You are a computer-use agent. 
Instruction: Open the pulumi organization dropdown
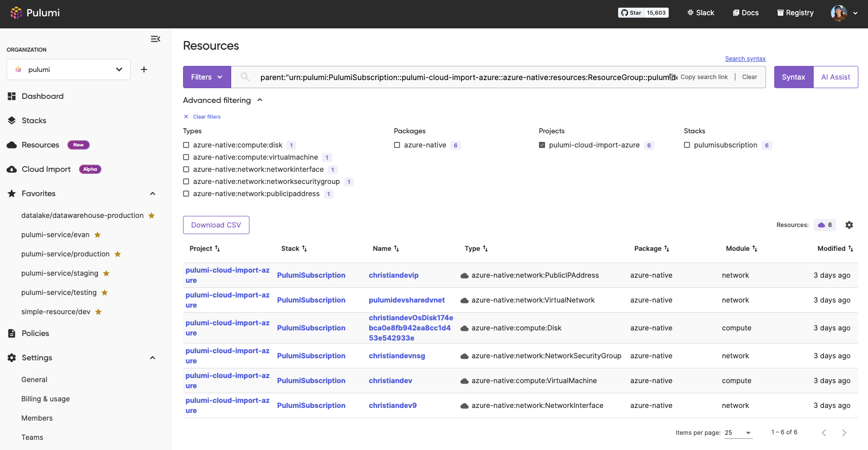point(68,69)
